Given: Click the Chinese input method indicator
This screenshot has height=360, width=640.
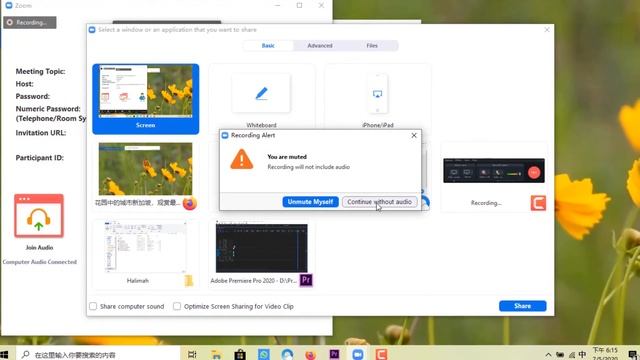Looking at the screenshot, I should 582,355.
